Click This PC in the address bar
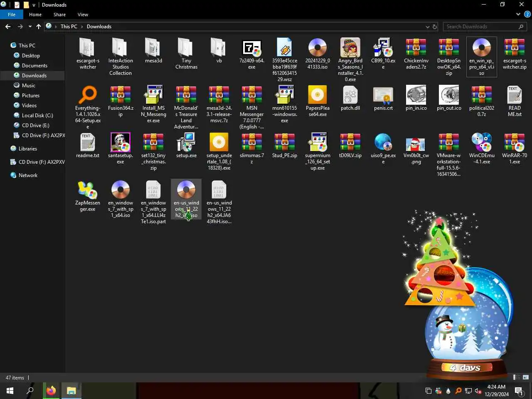This screenshot has height=399, width=532. tap(69, 27)
